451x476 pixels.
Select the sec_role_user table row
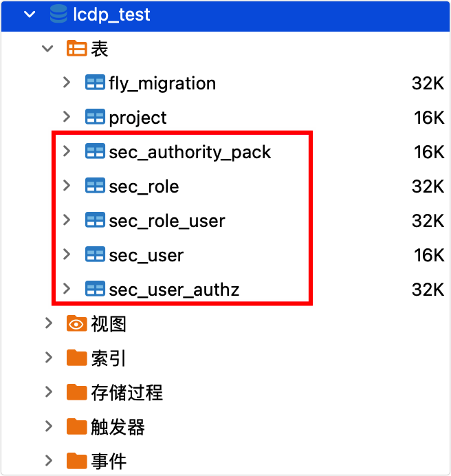coord(166,221)
